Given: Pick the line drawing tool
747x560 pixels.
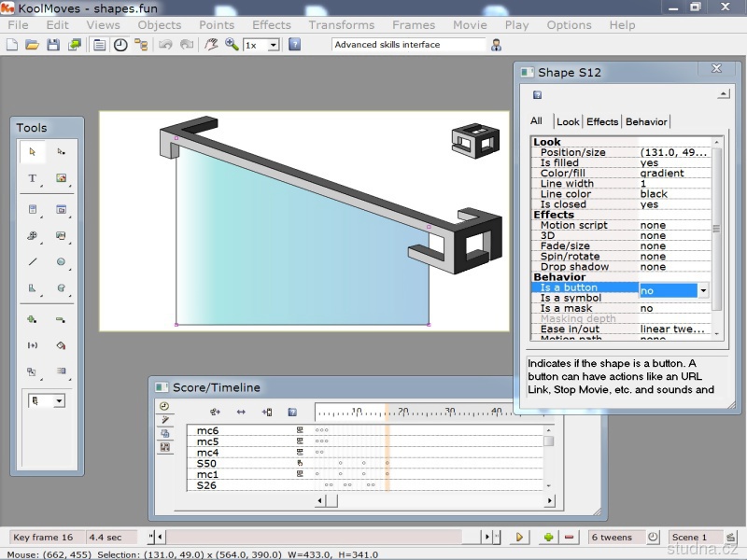Looking at the screenshot, I should pyautogui.click(x=33, y=262).
